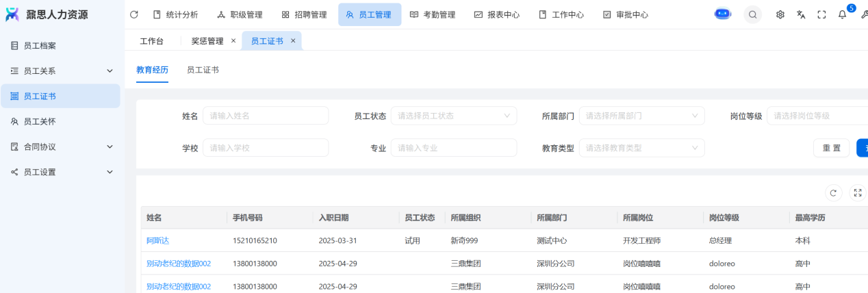Click the language translation icon

pyautogui.click(x=801, y=14)
